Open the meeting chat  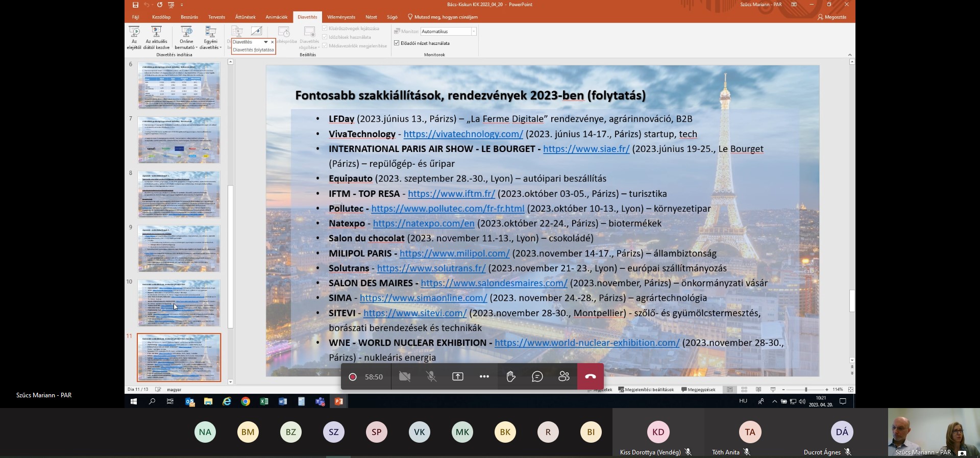click(x=537, y=377)
